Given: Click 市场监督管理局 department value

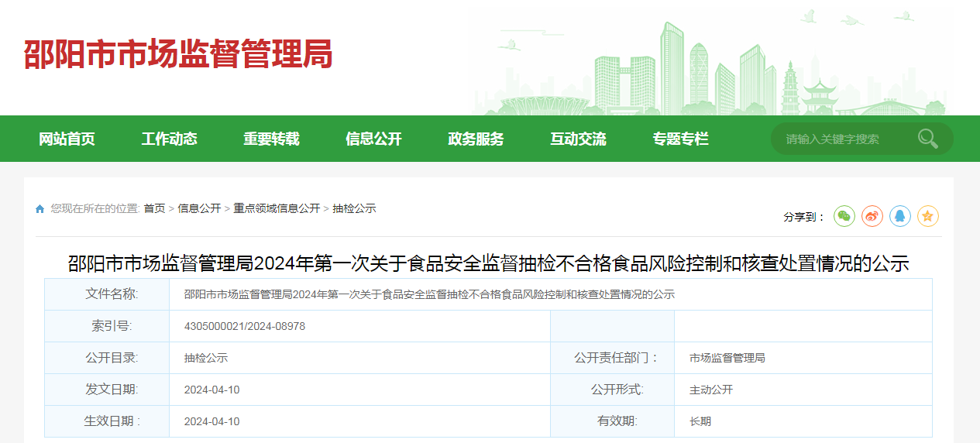Looking at the screenshot, I should [x=727, y=358].
